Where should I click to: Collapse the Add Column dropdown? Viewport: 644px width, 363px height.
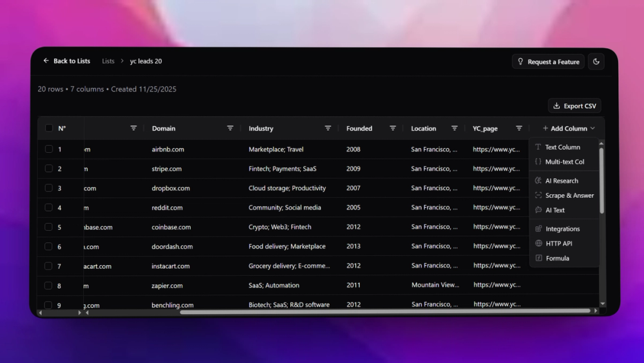pos(568,128)
